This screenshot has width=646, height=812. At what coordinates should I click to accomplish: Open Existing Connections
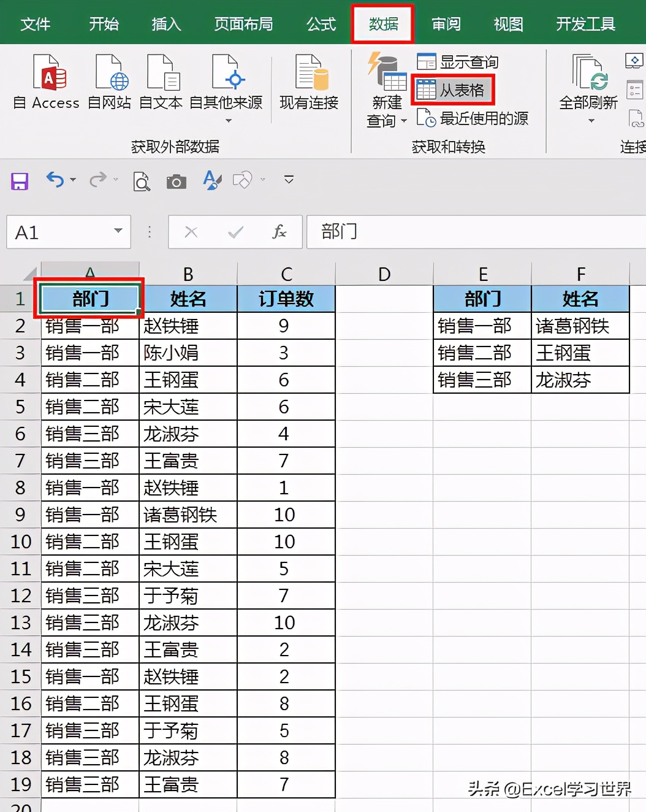point(309,83)
